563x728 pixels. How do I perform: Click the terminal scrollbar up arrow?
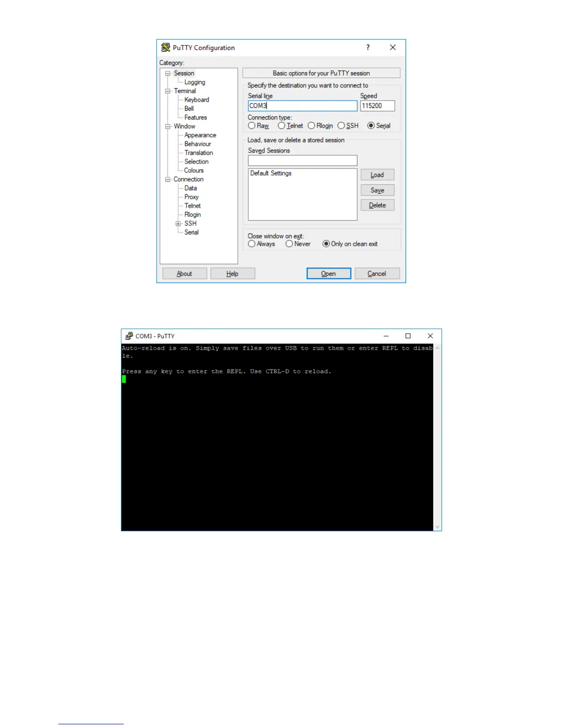coord(437,348)
